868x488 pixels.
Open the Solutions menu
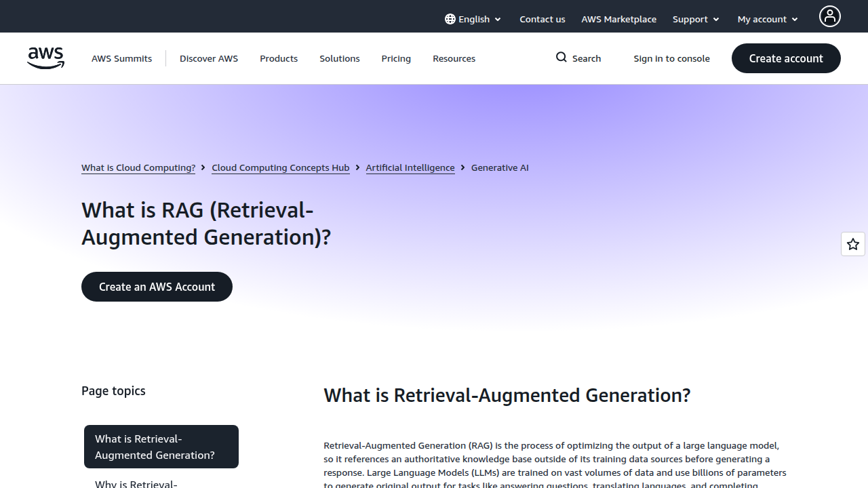(340, 58)
